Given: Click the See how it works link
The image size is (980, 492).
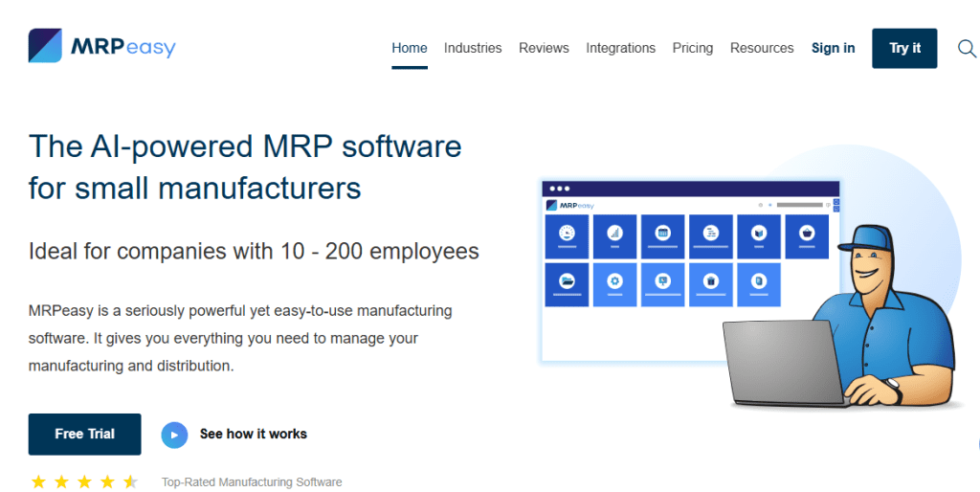Looking at the screenshot, I should 253,434.
